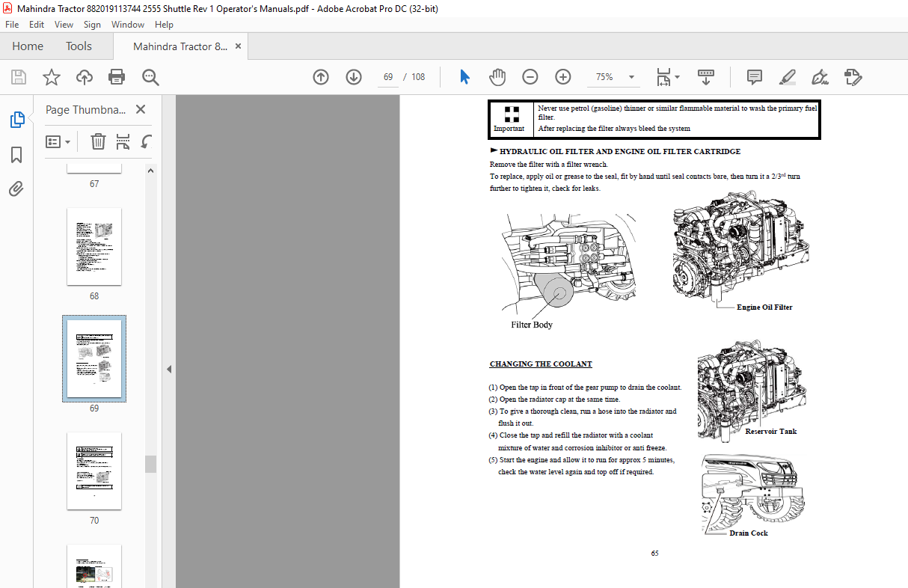
Task: Click the thumbnails panel scrollbar handle
Action: pos(151,464)
